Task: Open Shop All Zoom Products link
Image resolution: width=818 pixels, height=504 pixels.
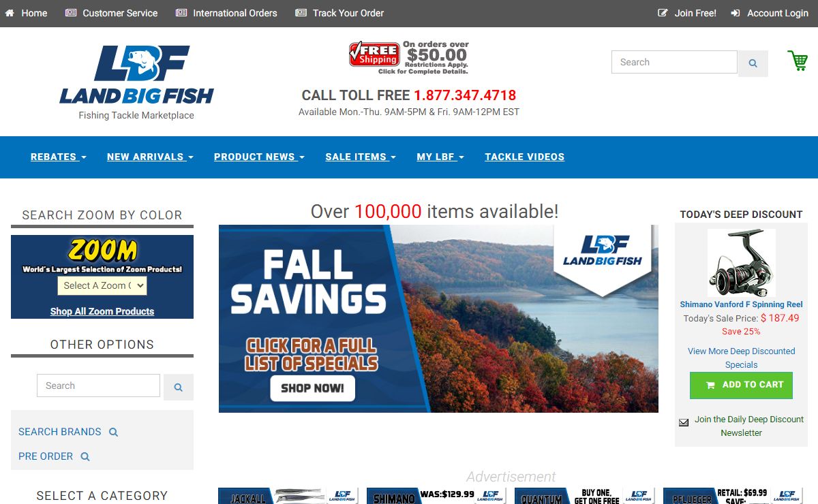Action: pyautogui.click(x=102, y=311)
